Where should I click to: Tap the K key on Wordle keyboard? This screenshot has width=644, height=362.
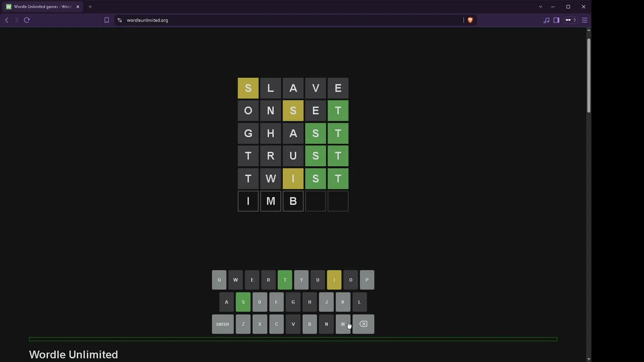(x=343, y=302)
